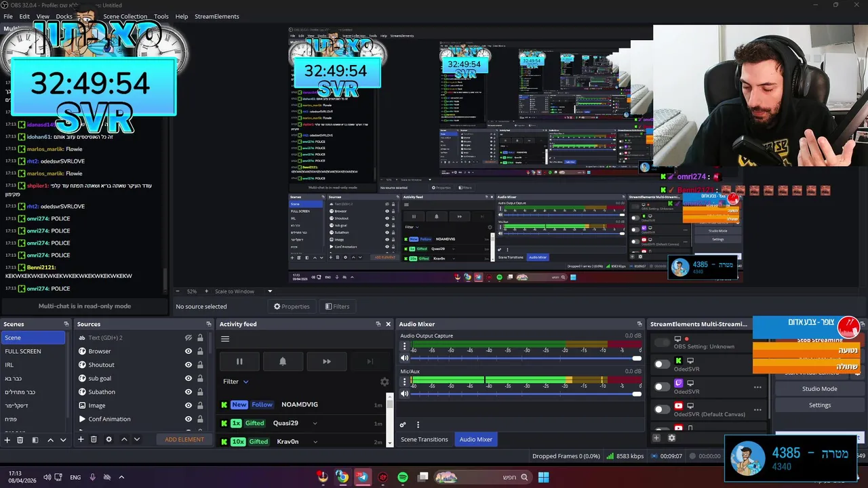Open source properties gear in the Sources toolbar
The height and width of the screenshot is (488, 868).
pos(108,439)
